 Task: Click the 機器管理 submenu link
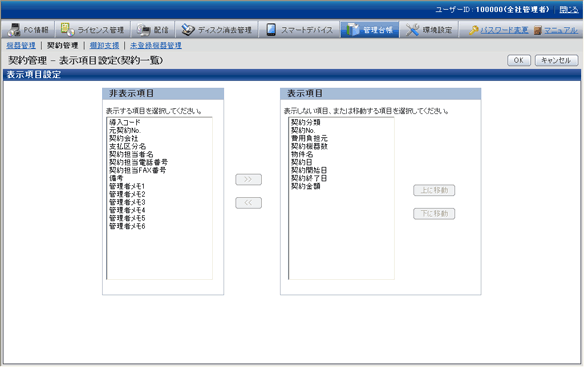click(21, 45)
